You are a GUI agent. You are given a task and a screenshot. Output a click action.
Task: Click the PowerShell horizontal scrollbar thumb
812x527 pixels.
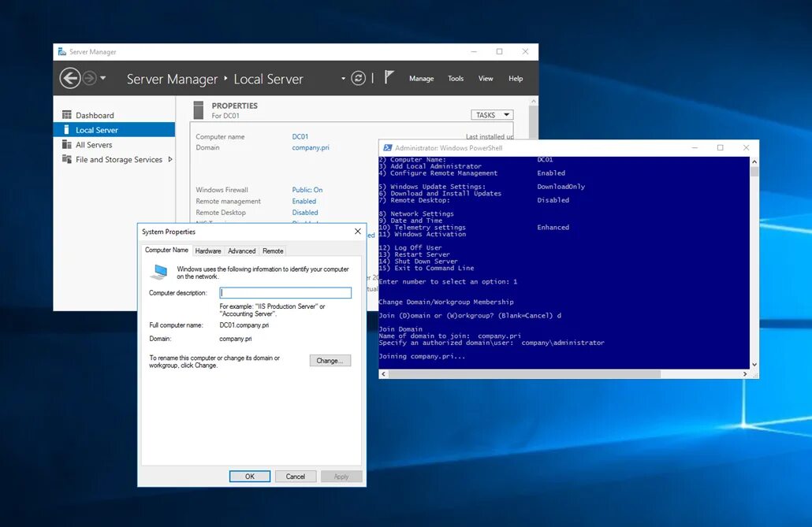(x=524, y=373)
